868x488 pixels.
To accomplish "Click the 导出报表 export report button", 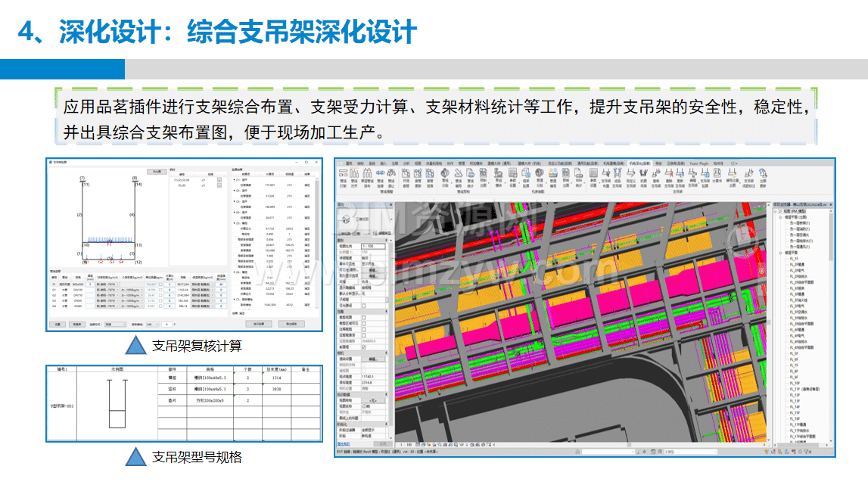I will pyautogui.click(x=292, y=324).
